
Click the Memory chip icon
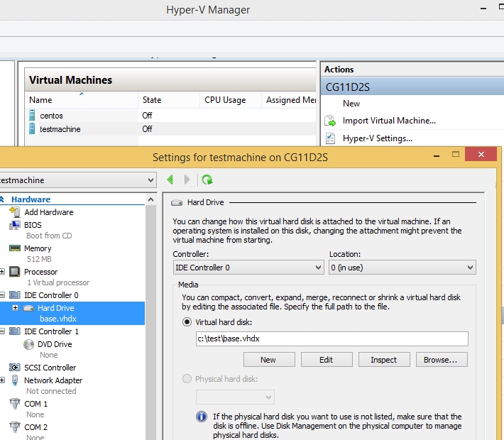tap(15, 248)
